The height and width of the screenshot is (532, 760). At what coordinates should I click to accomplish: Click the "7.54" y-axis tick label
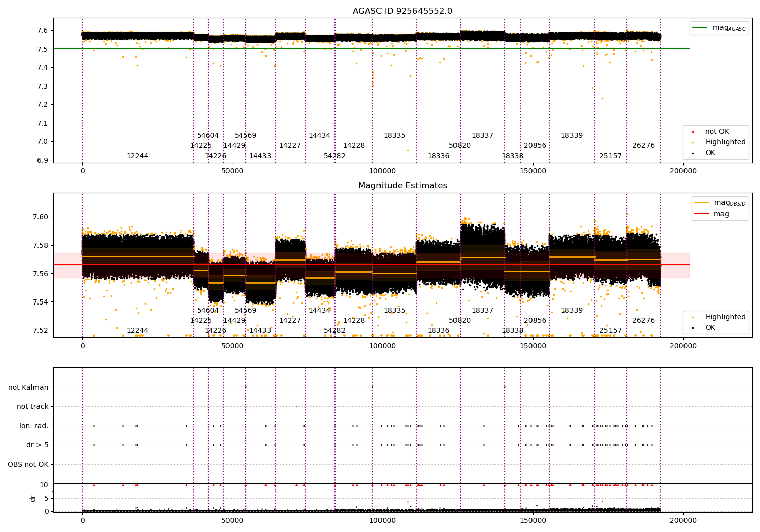(41, 302)
